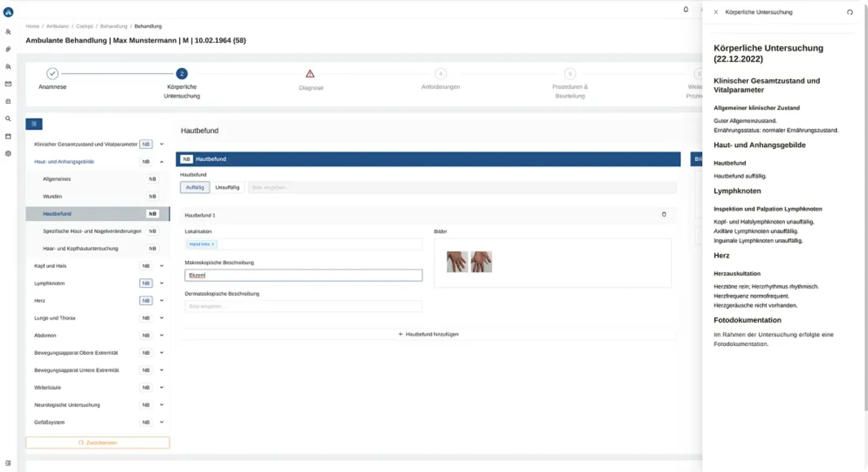Open the mail envelope icon in sidebar
The width and height of the screenshot is (868, 472).
coord(8,84)
